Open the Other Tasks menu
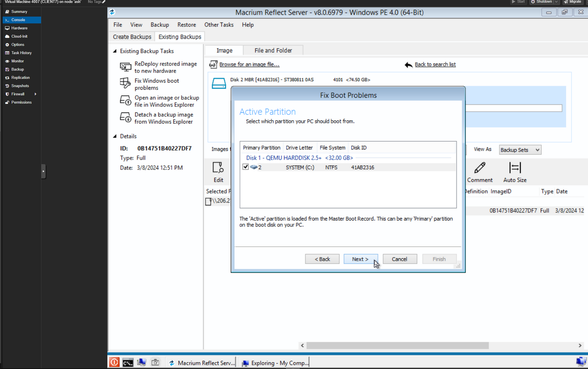 click(219, 25)
